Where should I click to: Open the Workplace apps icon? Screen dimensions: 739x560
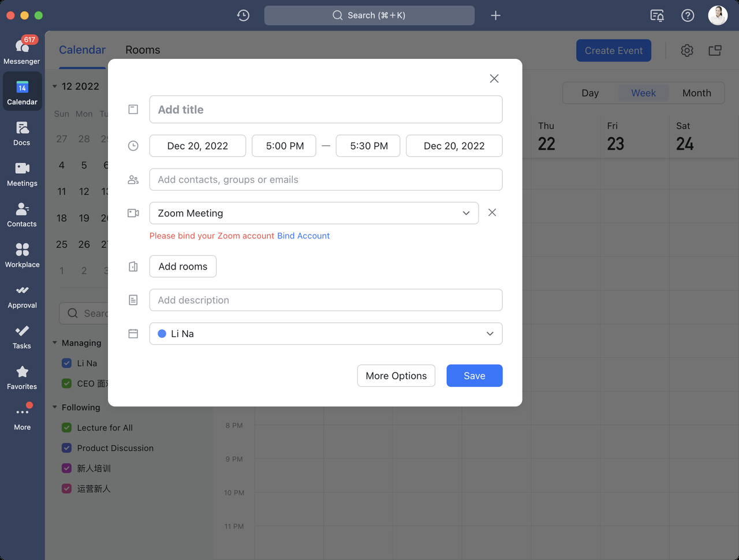click(x=22, y=255)
